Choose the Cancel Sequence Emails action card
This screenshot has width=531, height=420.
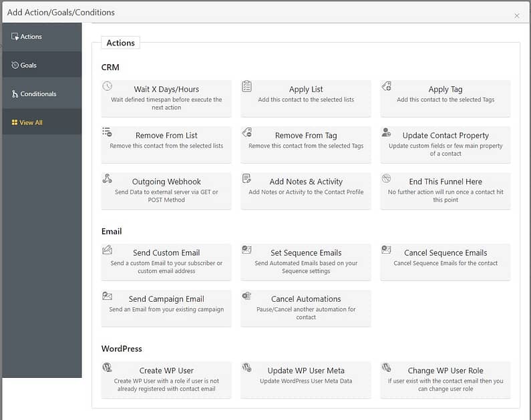click(446, 262)
